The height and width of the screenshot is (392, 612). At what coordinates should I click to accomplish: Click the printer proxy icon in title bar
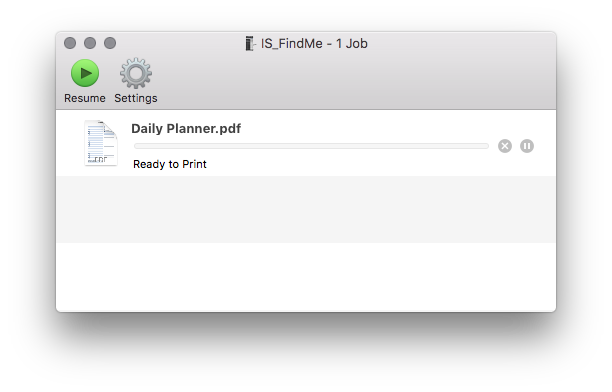250,43
